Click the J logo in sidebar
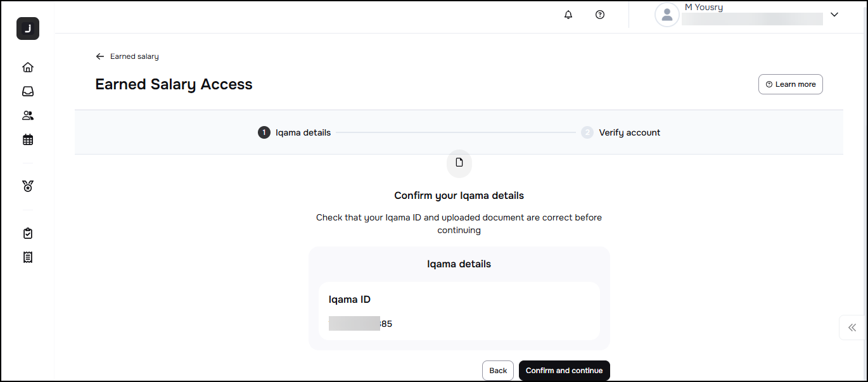Image resolution: width=868 pixels, height=382 pixels. pyautogui.click(x=28, y=29)
